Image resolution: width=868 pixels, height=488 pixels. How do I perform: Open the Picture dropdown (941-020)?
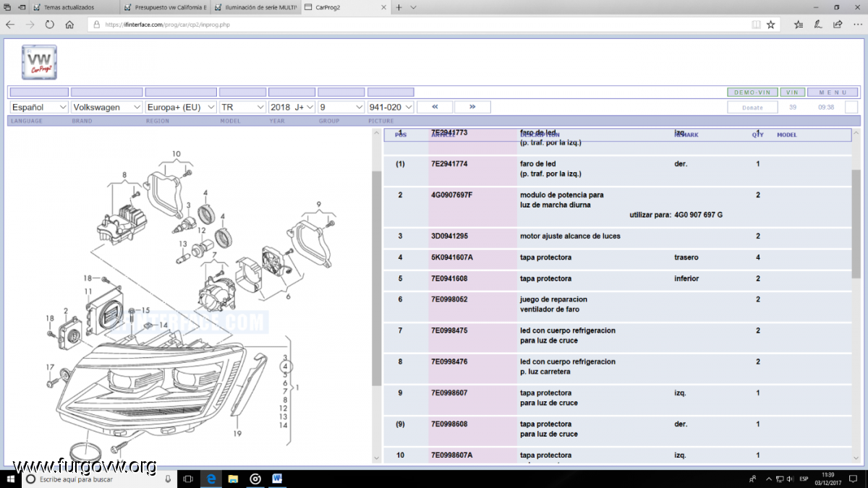[391, 107]
